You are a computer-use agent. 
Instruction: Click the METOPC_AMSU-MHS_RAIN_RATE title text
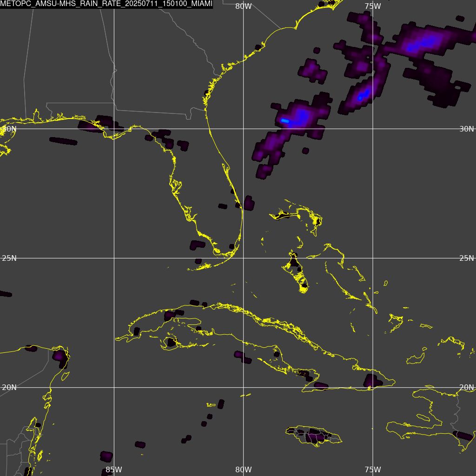(106, 4)
